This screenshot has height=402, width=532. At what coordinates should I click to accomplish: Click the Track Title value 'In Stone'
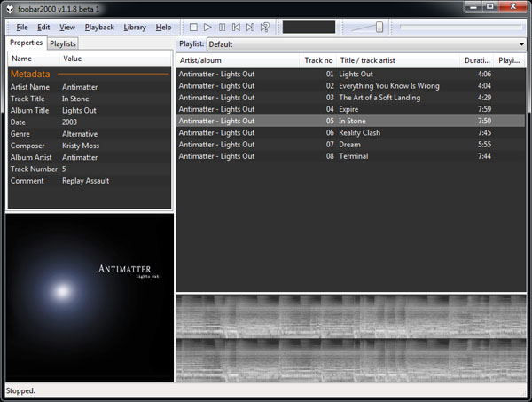coord(75,99)
